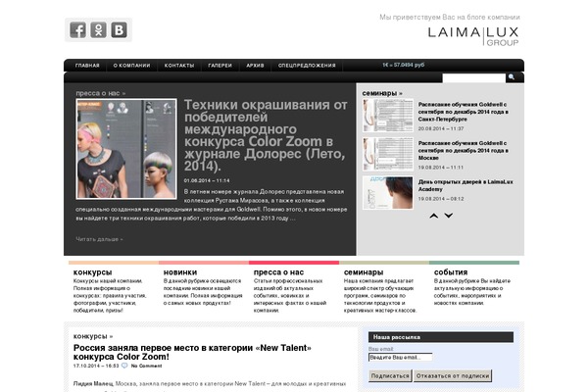Open the 'семинары »' sidebar heading link

(382, 93)
